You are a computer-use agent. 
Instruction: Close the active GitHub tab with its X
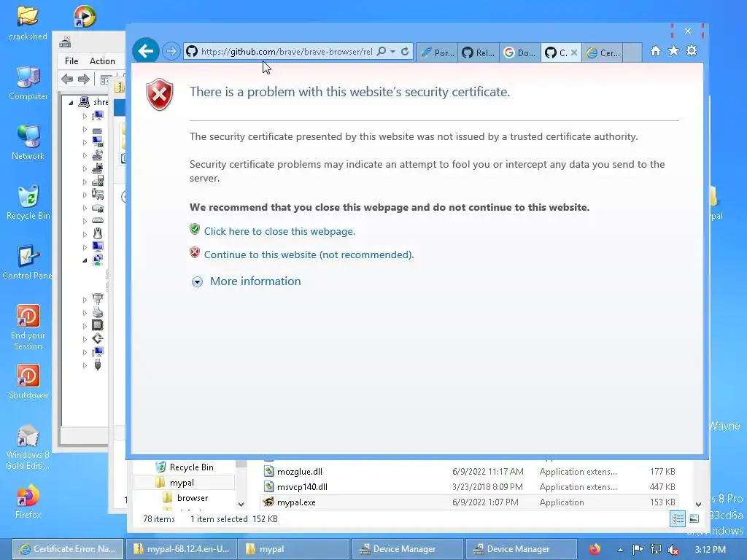[574, 52]
